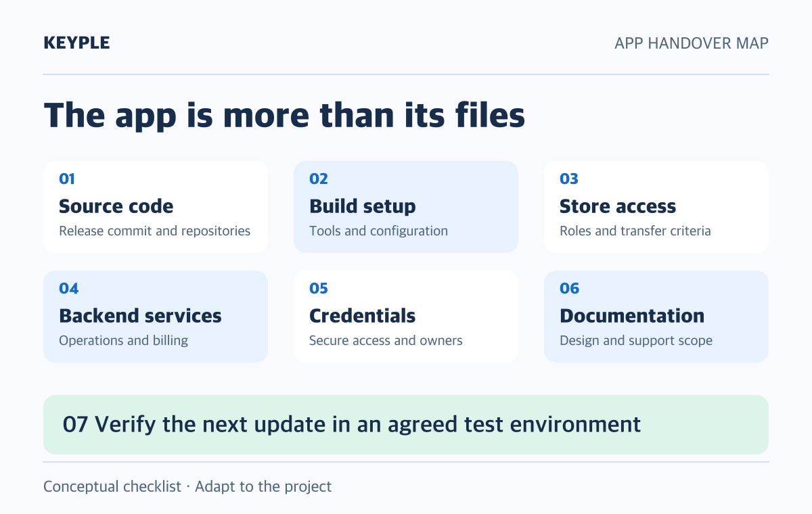Click the headline "The app is more than its files"

284,115
